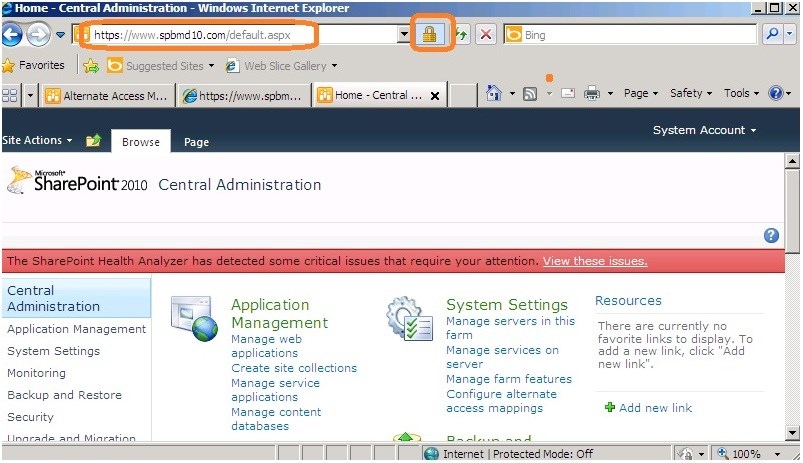Click the Home page house icon
Viewport: 803px width, 463px height.
click(x=494, y=93)
